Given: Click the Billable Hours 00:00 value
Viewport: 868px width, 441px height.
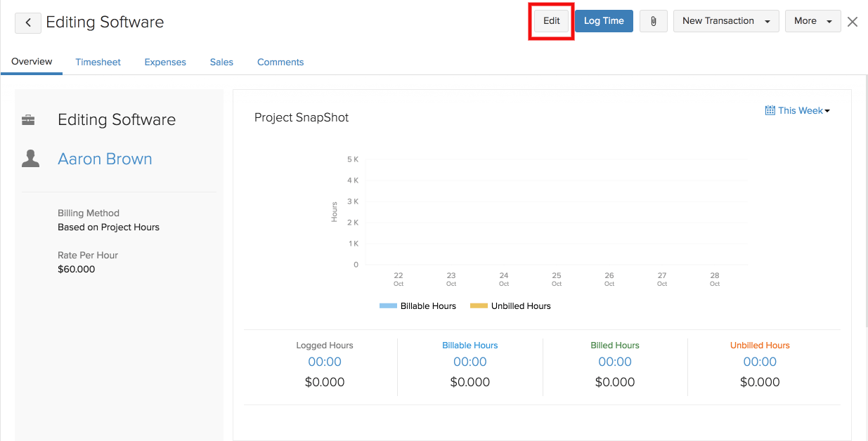Looking at the screenshot, I should tap(469, 362).
